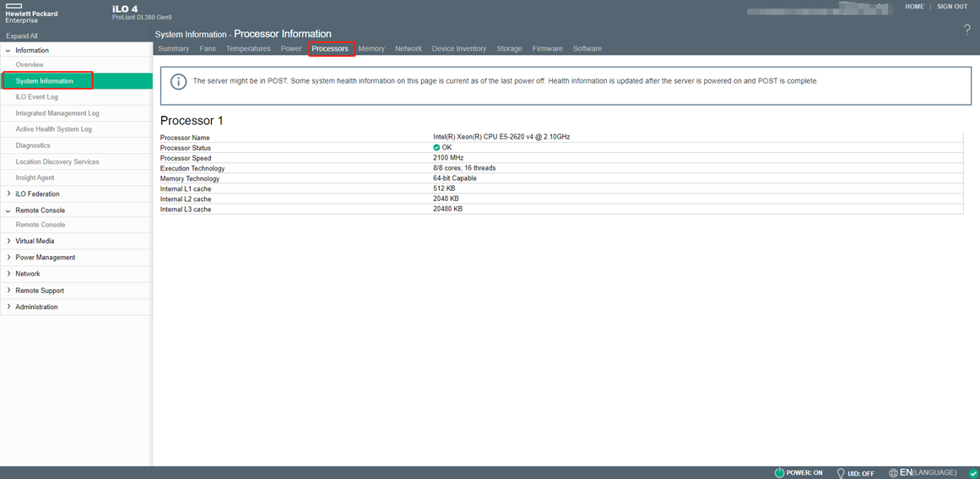Click the 64-bit Capable value
The image size is (980, 479).
click(x=455, y=178)
